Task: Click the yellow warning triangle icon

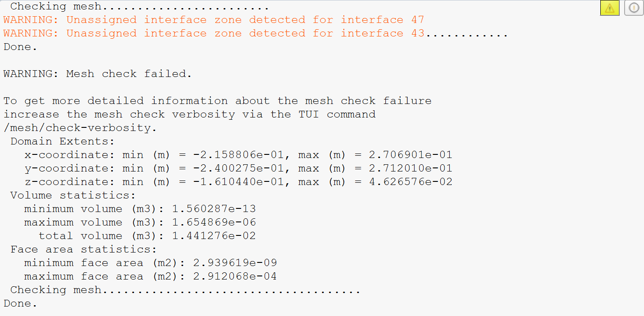Action: (610, 8)
